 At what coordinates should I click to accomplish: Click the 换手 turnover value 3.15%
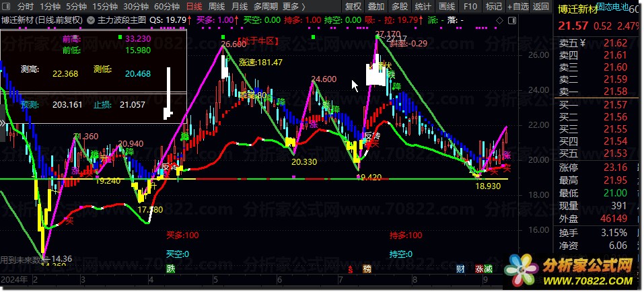(x=614, y=233)
